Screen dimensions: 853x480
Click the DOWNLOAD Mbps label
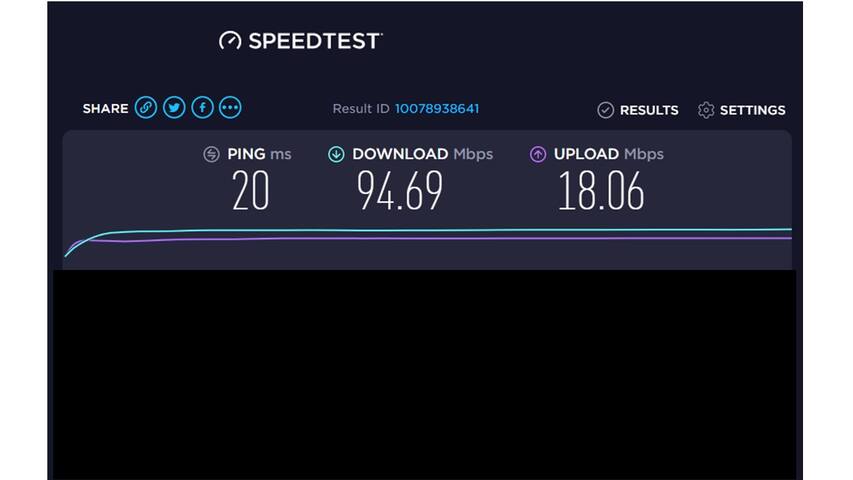click(423, 154)
